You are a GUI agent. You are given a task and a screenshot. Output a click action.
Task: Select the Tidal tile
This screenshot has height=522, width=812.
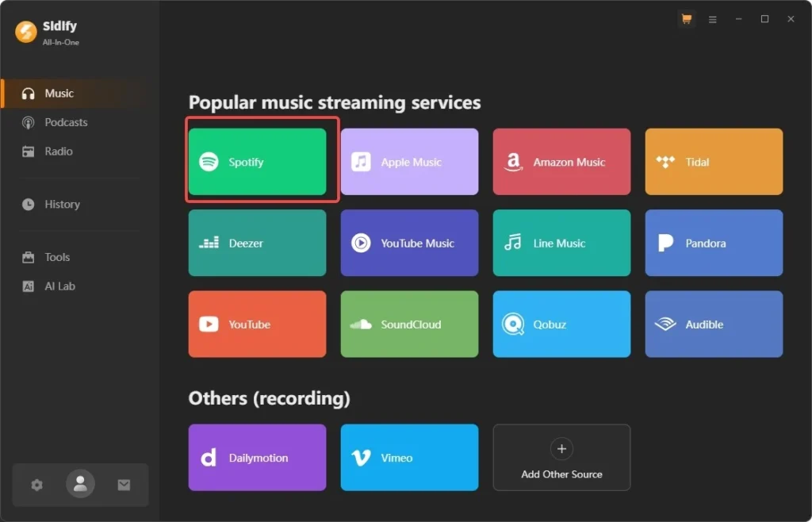pyautogui.click(x=714, y=161)
